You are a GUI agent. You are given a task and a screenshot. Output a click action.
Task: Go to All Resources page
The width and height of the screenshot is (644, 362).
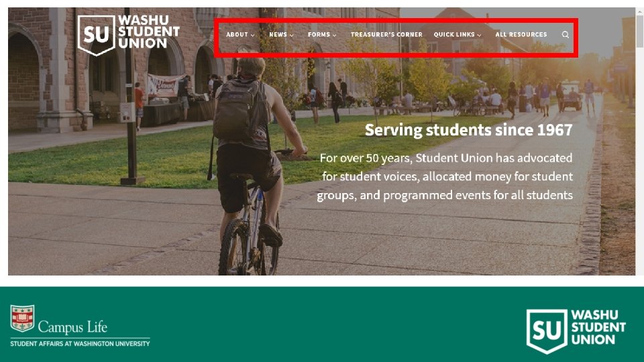521,34
